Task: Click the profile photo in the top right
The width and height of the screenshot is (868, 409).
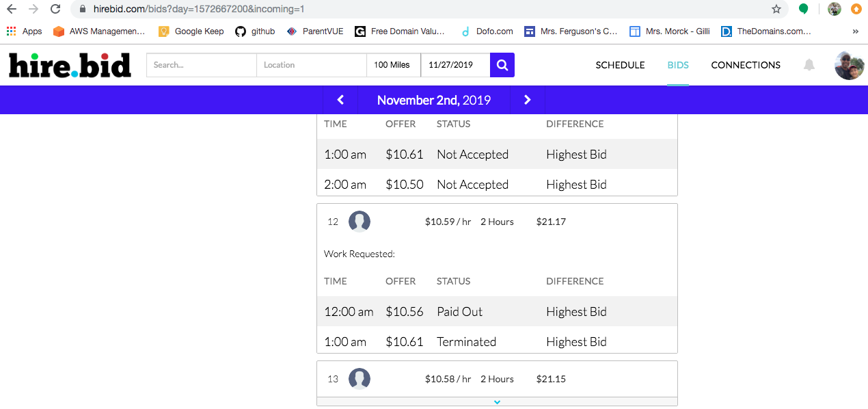Action: click(849, 65)
